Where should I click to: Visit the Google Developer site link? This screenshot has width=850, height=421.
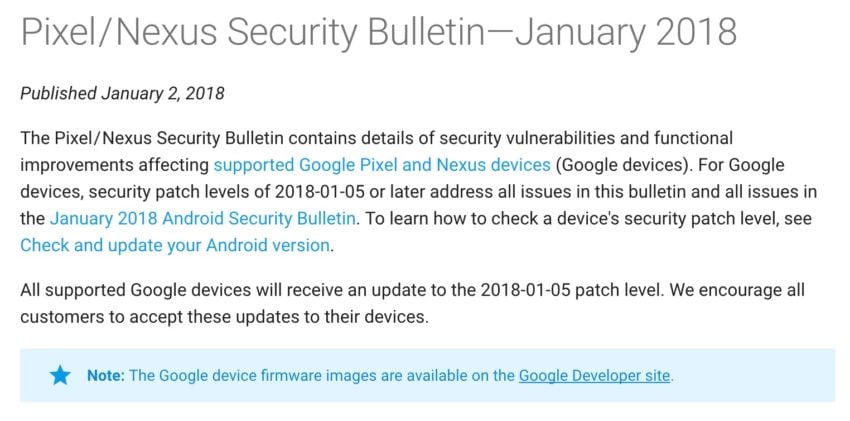595,375
